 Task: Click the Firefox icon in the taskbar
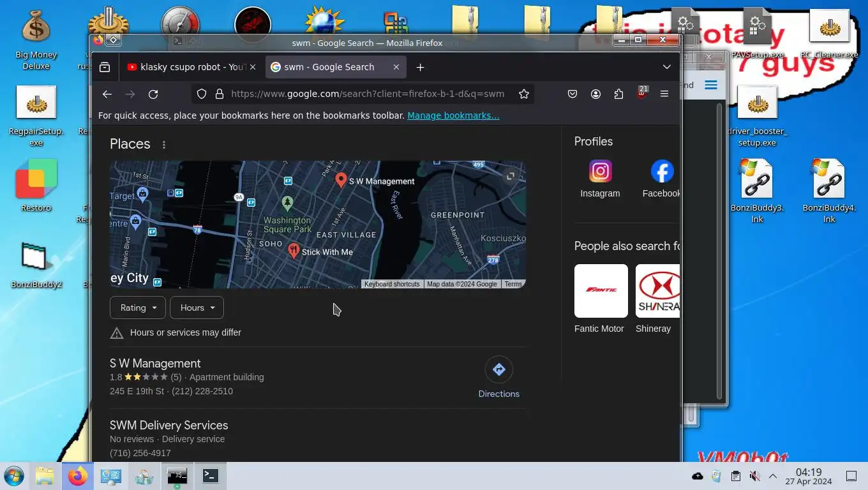pos(78,476)
